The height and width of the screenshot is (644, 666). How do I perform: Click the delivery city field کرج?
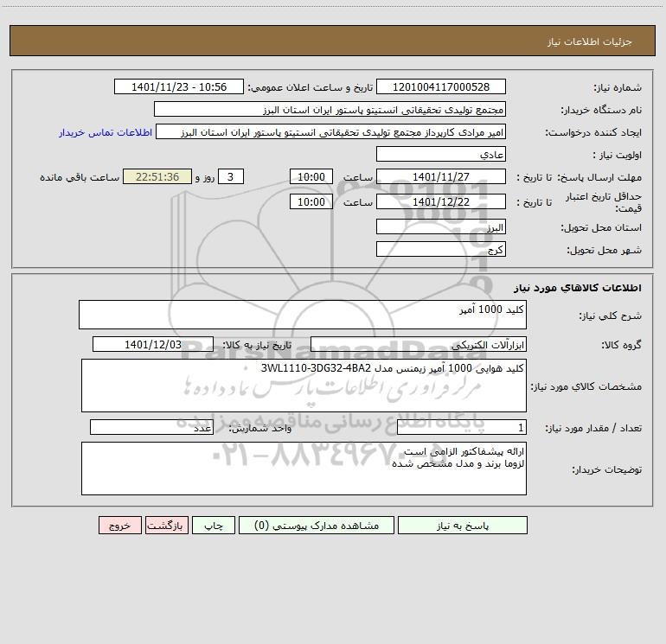pyautogui.click(x=441, y=249)
